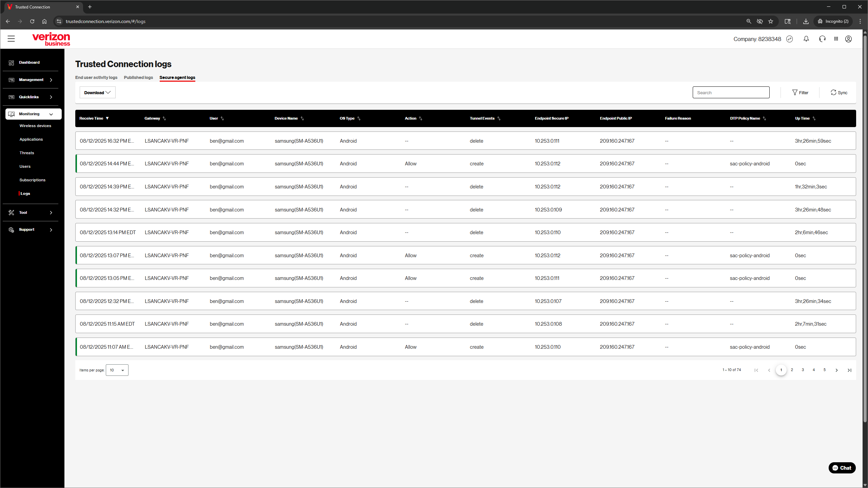Open the Download dropdown
The height and width of the screenshot is (488, 868).
(x=98, y=93)
